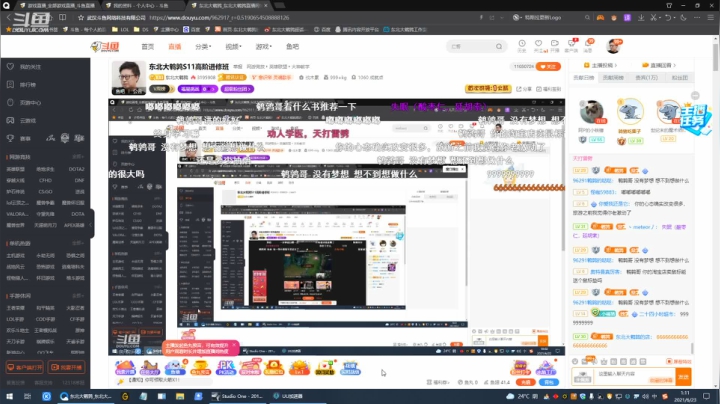Viewport: 720px width, 404px height.
Task: Open the messages icon with notification badge
Action: coord(588,45)
